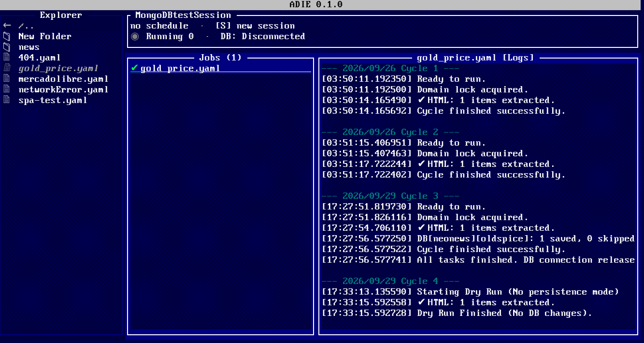Click the folder icon next to 'New Folder'

(x=7, y=36)
